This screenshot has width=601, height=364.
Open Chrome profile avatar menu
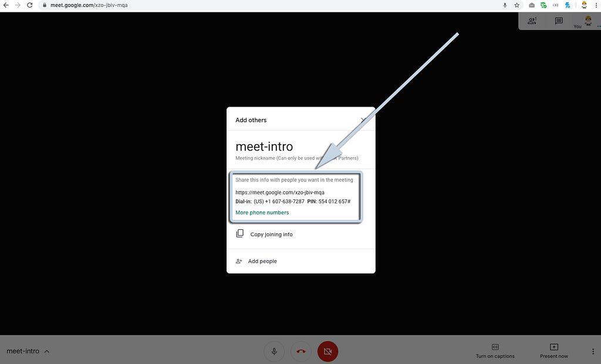point(584,5)
